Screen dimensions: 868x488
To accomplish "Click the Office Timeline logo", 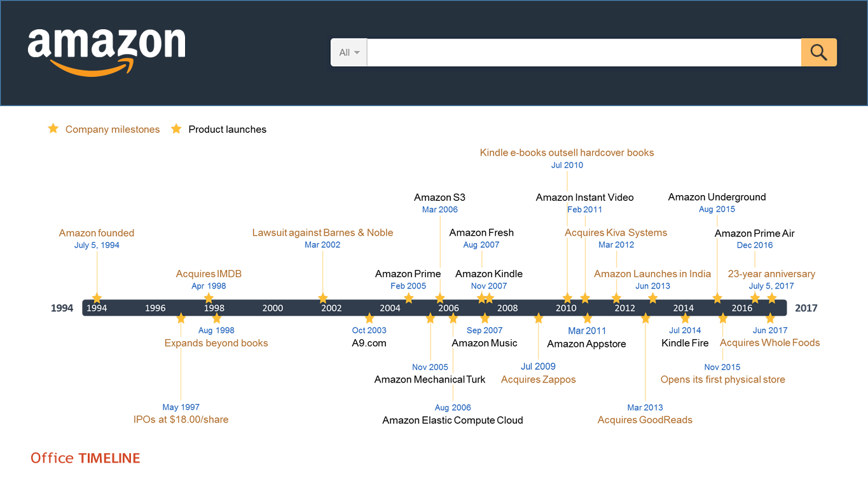I will 85,458.
